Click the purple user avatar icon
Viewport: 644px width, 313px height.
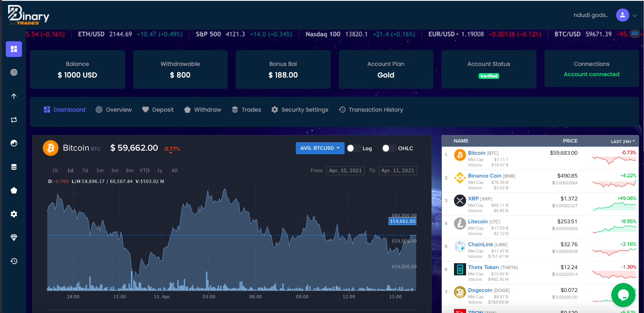click(622, 15)
